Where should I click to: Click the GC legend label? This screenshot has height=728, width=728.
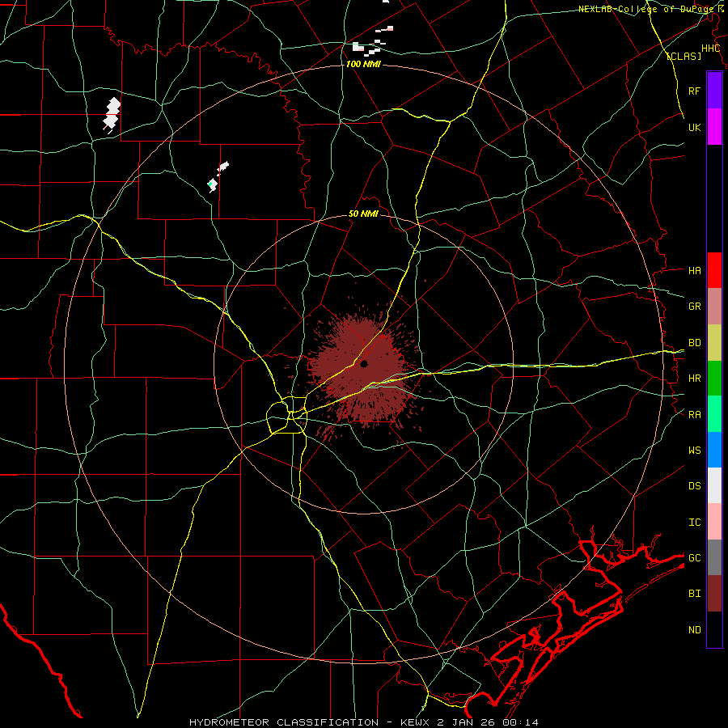pyautogui.click(x=695, y=558)
